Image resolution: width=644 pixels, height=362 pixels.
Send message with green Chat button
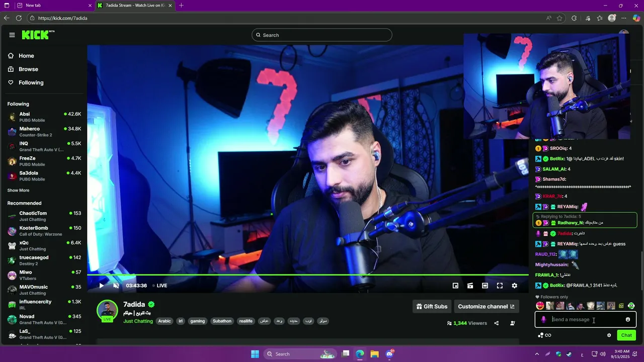(x=626, y=335)
